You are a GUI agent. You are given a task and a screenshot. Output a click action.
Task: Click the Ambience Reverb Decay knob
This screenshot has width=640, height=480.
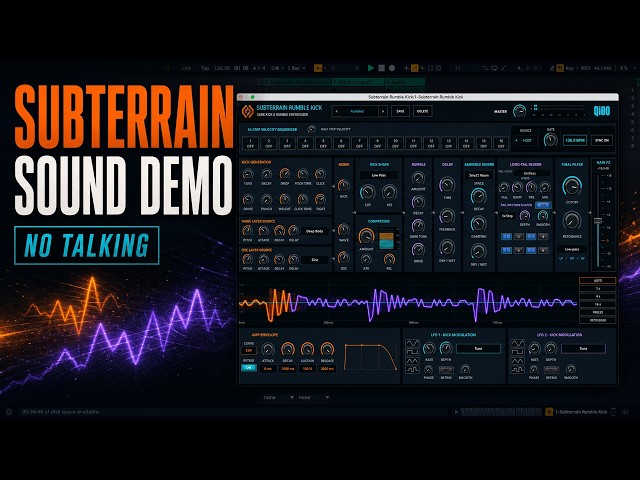478,197
